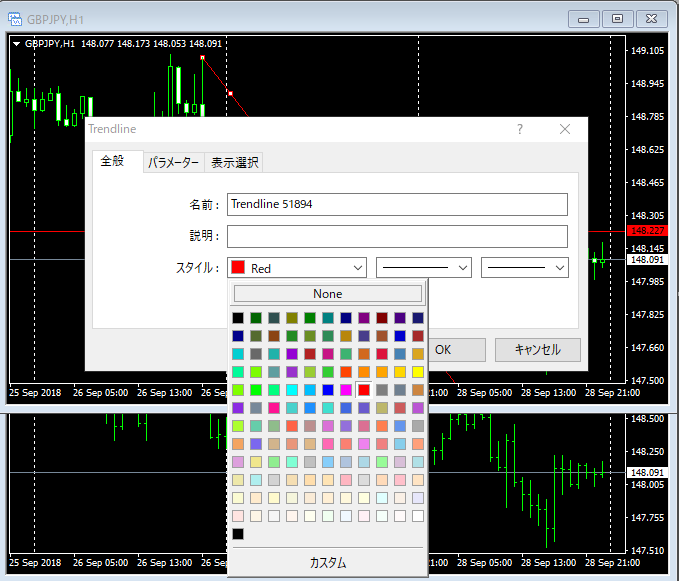Viewport: 679px width, 581px height.
Task: Expand the line width dropdown
Action: pos(525,268)
